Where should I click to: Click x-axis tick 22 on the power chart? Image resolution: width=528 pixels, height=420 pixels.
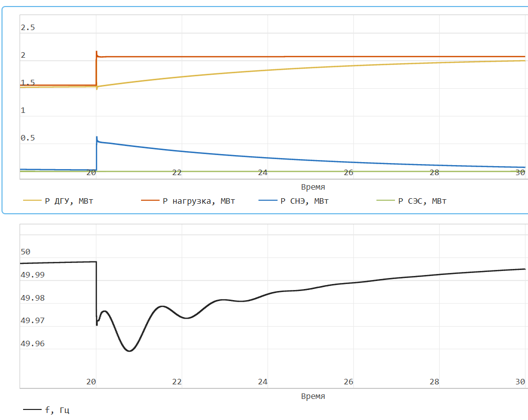point(177,173)
